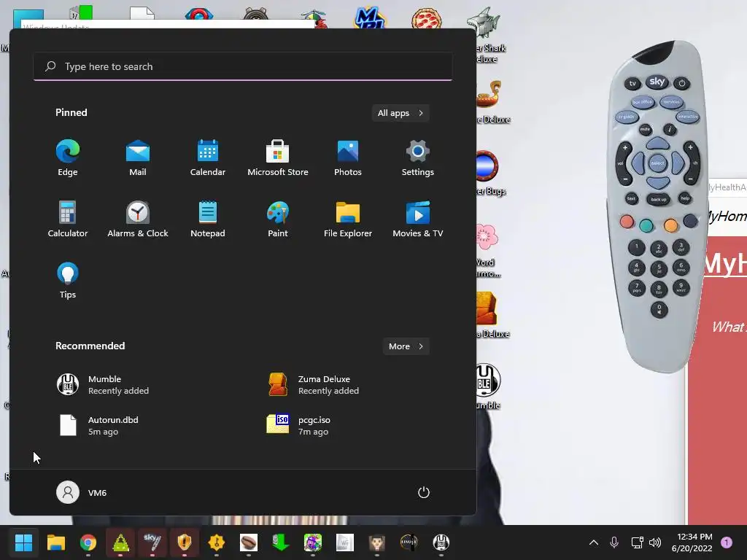This screenshot has height=560, width=747.
Task: Open the notification count badge
Action: (727, 542)
